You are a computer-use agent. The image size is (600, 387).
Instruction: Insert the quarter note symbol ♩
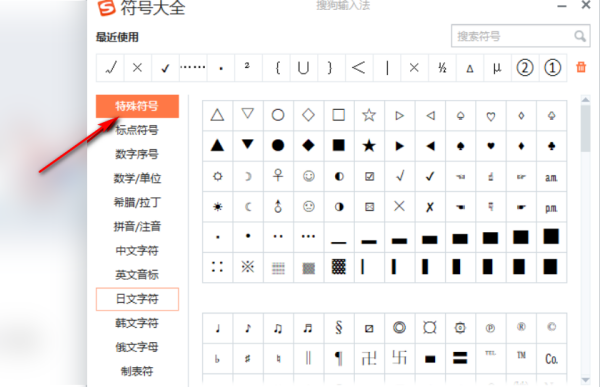pos(217,328)
